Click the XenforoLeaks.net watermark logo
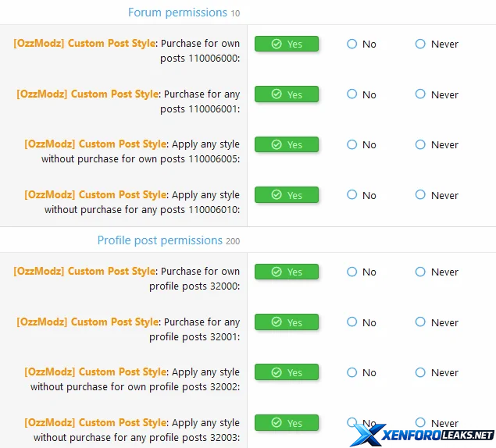496x448 pixels. (x=423, y=435)
